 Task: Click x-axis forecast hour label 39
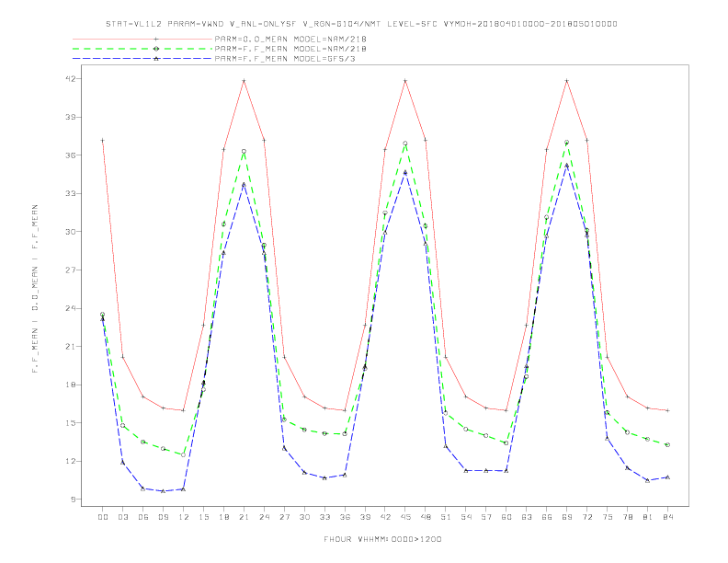(x=365, y=517)
